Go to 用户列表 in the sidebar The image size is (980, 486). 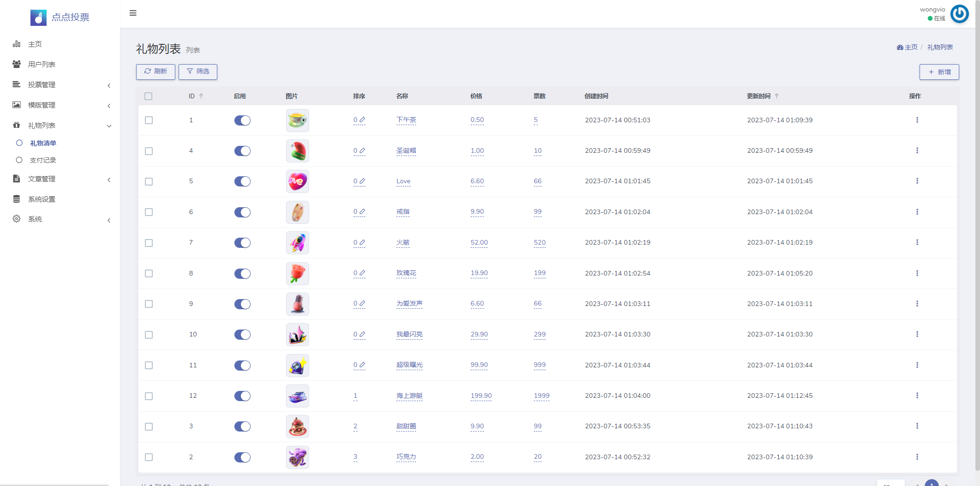(42, 65)
